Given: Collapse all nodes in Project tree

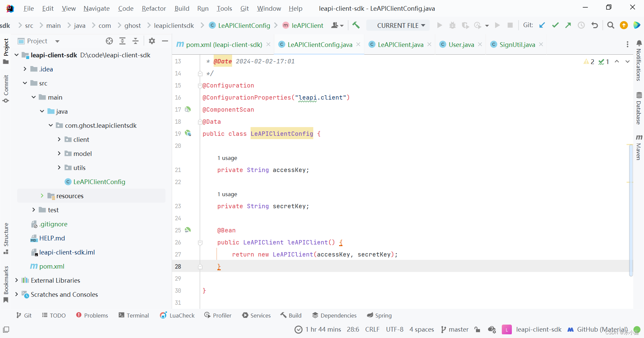Looking at the screenshot, I should point(136,41).
